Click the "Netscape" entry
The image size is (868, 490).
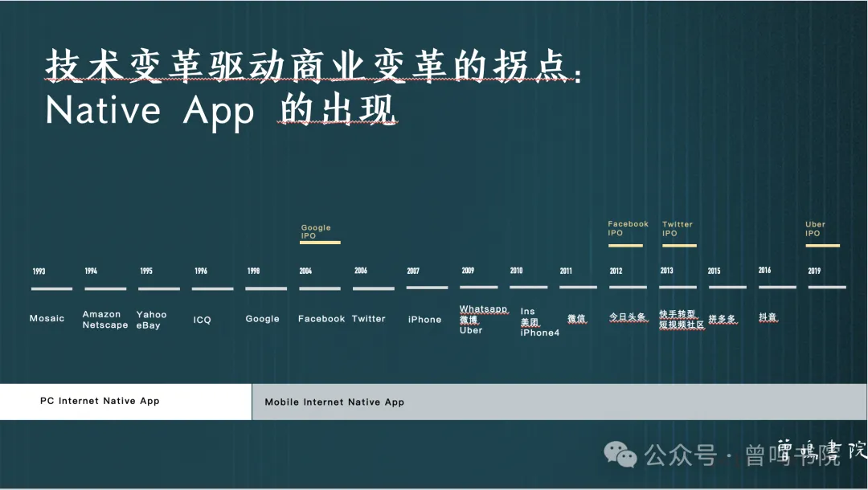click(105, 325)
